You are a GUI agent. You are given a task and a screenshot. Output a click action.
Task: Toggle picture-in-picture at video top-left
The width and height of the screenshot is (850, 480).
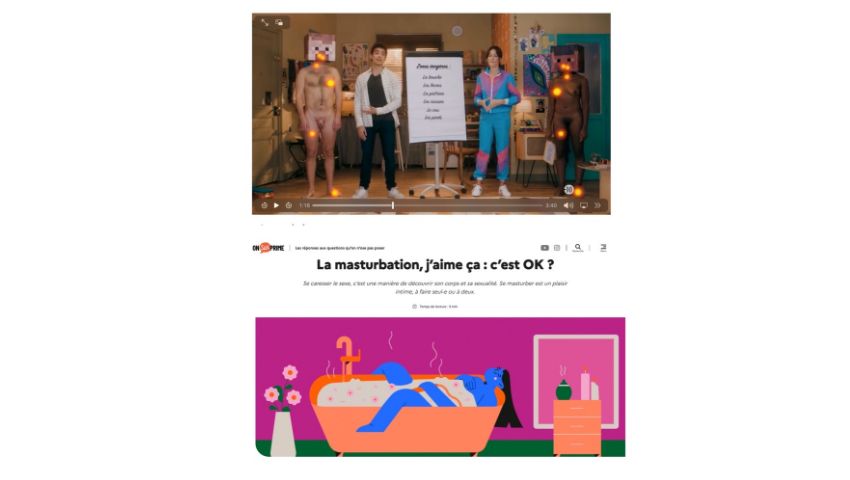coord(279,23)
